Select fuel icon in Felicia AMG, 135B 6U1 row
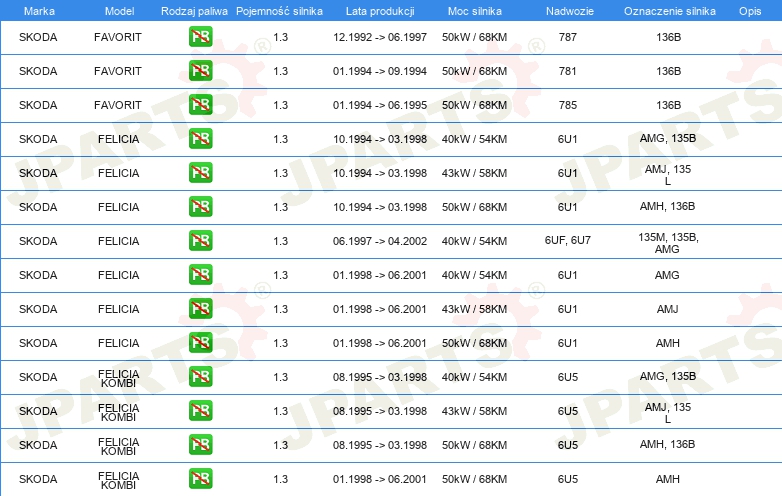The height and width of the screenshot is (496, 782). point(200,139)
